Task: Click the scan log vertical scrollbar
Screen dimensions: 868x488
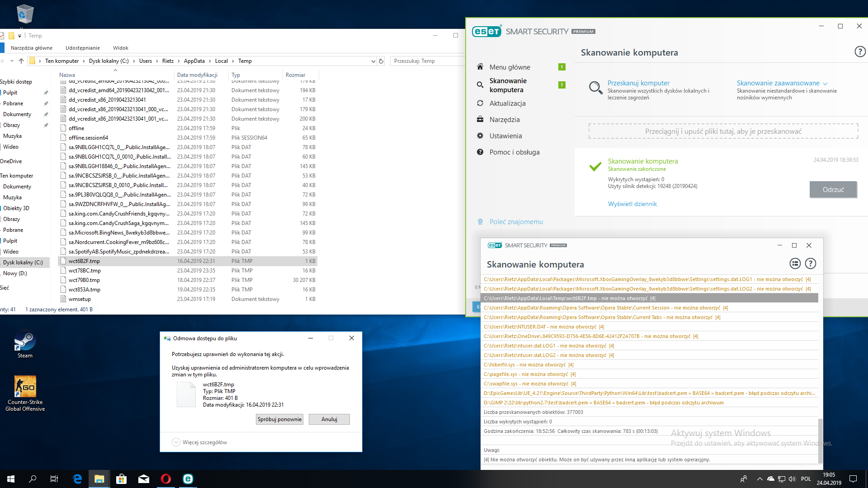Action: 820,441
